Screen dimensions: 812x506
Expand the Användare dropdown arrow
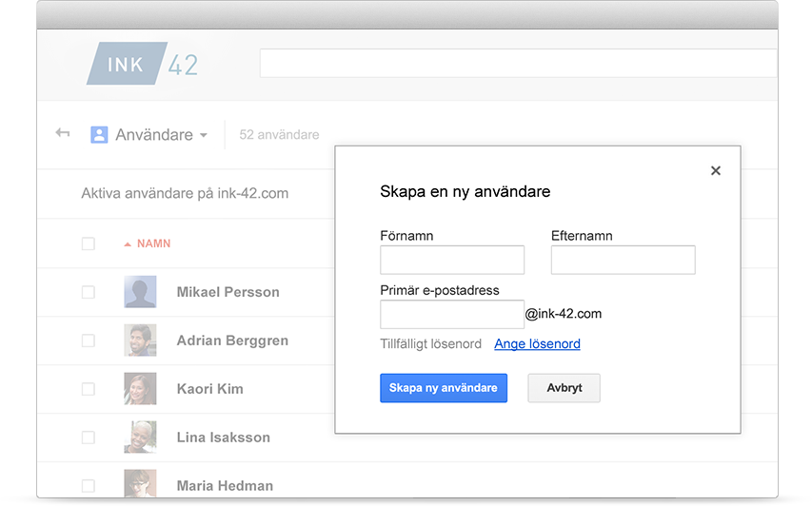coord(204,136)
